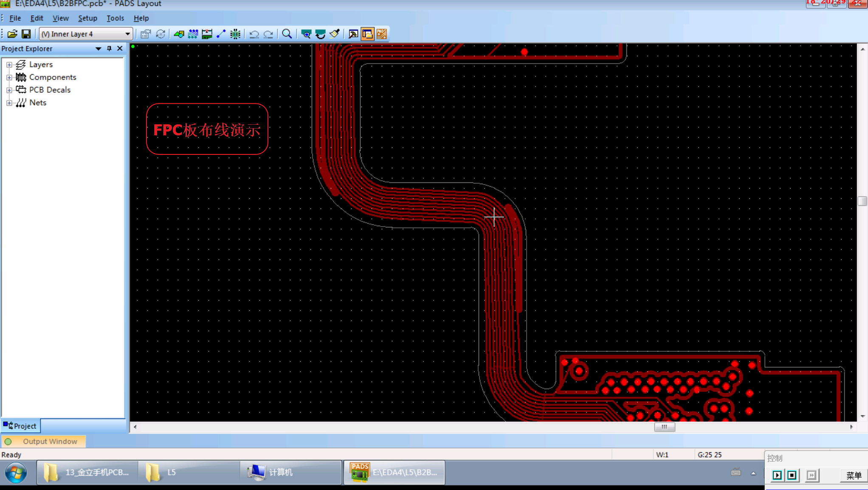The image size is (868, 490).
Task: Expand the Layers tree node
Action: 9,64
